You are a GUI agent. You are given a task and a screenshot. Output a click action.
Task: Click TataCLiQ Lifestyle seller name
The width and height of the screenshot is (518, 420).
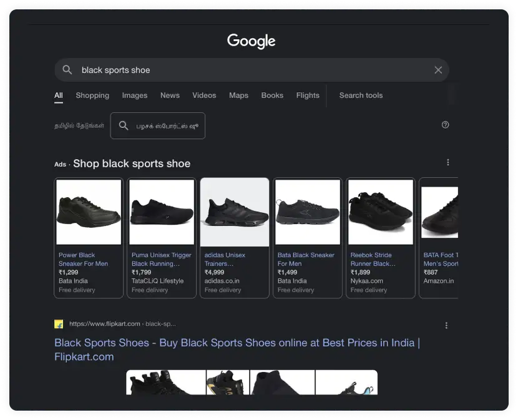point(157,281)
